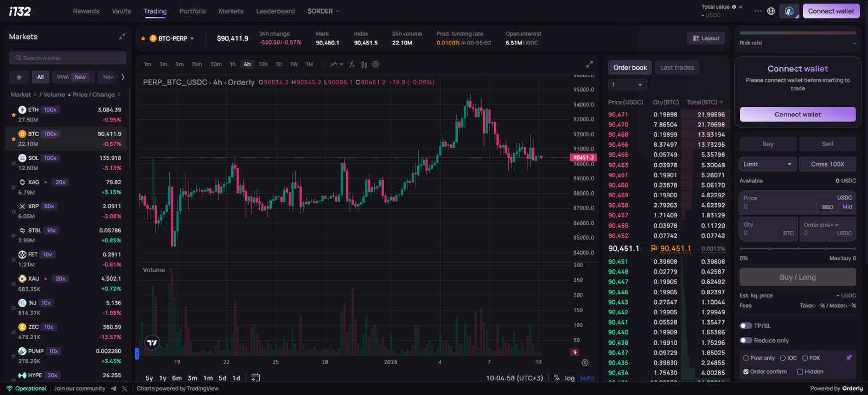Screen dimensions: 868x395
Task: Switch to the Last trades tab
Action: point(676,68)
